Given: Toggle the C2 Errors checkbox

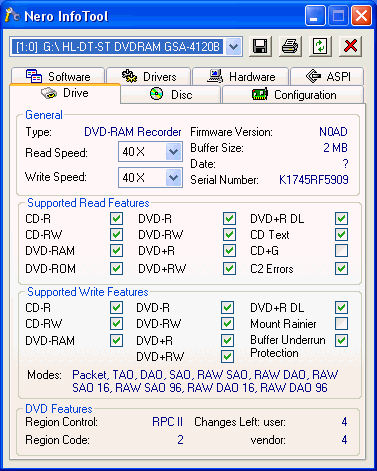Looking at the screenshot, I should (x=342, y=268).
